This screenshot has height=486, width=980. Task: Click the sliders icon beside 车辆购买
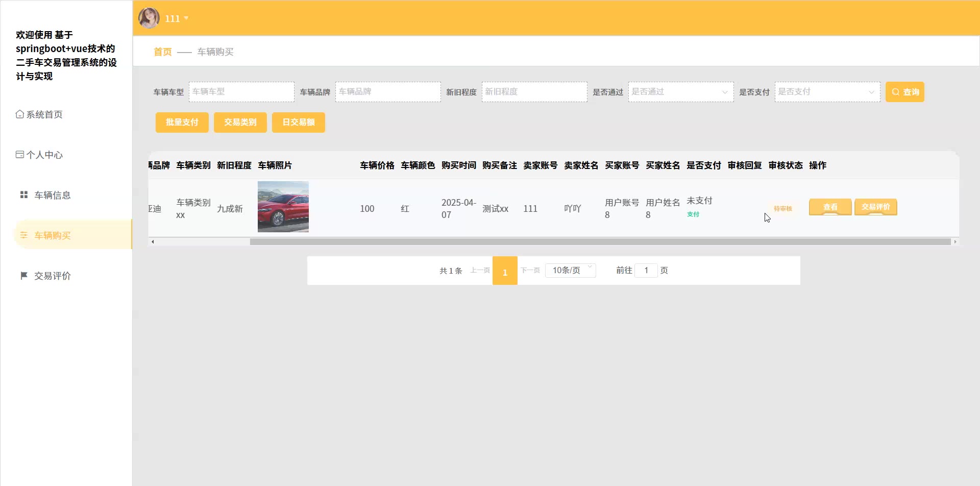tap(23, 235)
